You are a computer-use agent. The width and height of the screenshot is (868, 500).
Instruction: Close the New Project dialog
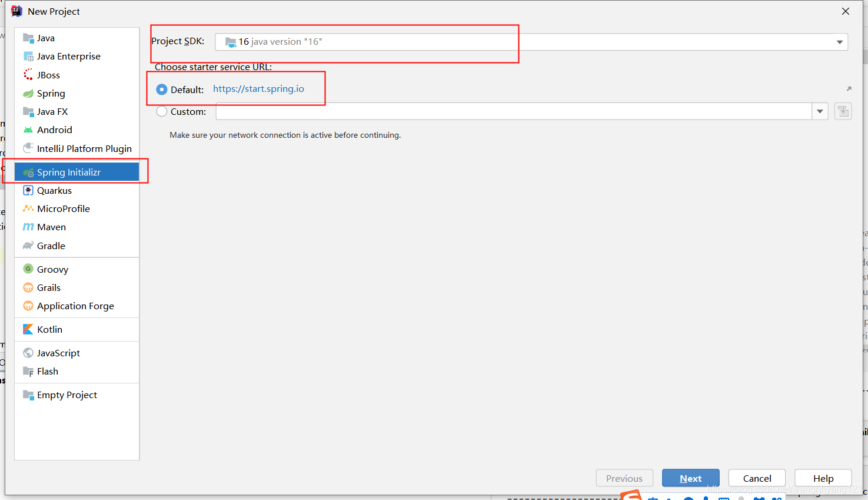pos(846,11)
